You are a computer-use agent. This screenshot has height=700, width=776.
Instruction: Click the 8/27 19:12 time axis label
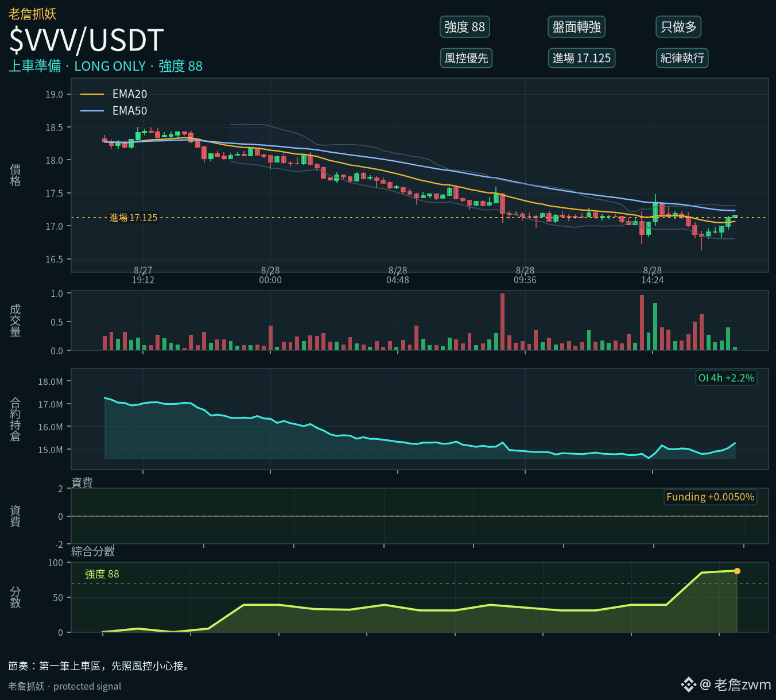[143, 275]
